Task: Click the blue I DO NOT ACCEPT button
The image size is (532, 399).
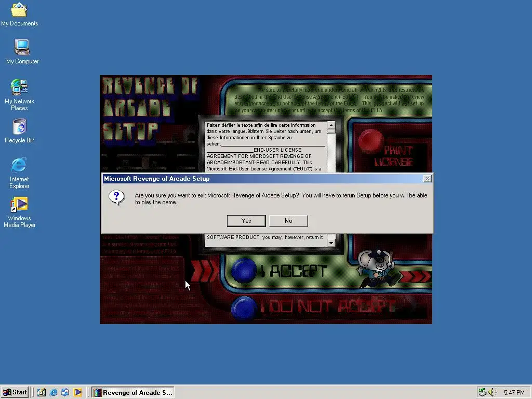Action: 244,308
